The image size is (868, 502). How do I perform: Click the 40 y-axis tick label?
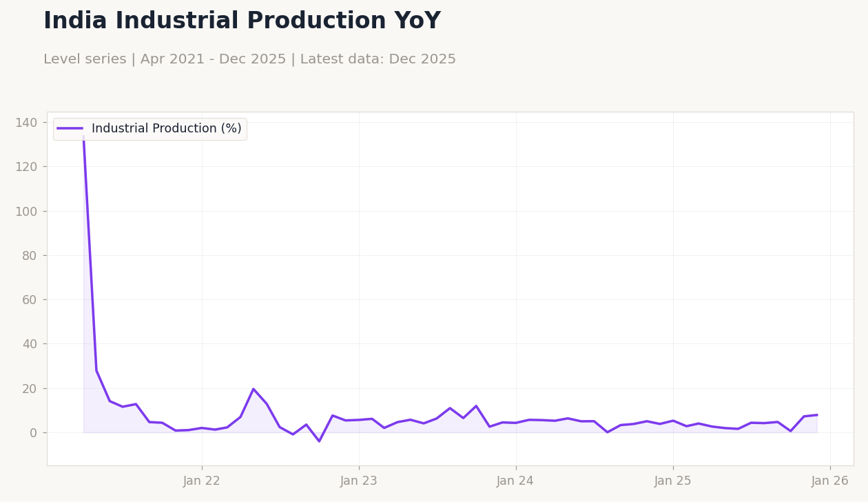pyautogui.click(x=30, y=344)
